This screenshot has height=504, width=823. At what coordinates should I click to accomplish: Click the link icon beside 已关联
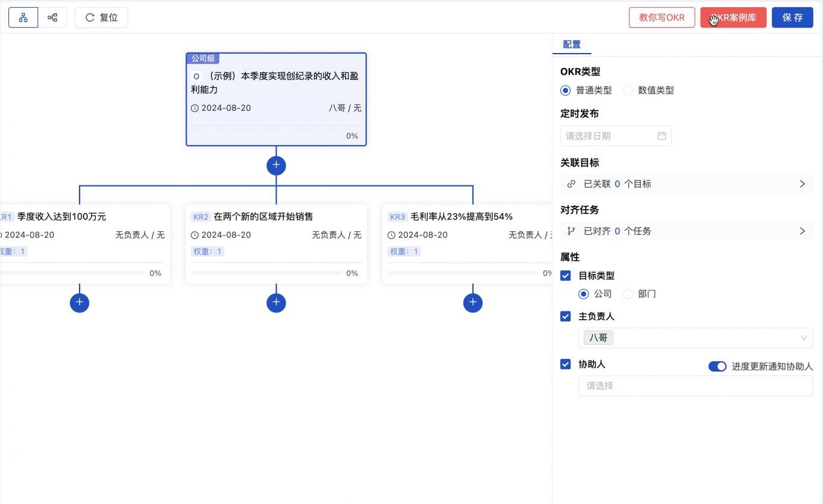point(571,184)
